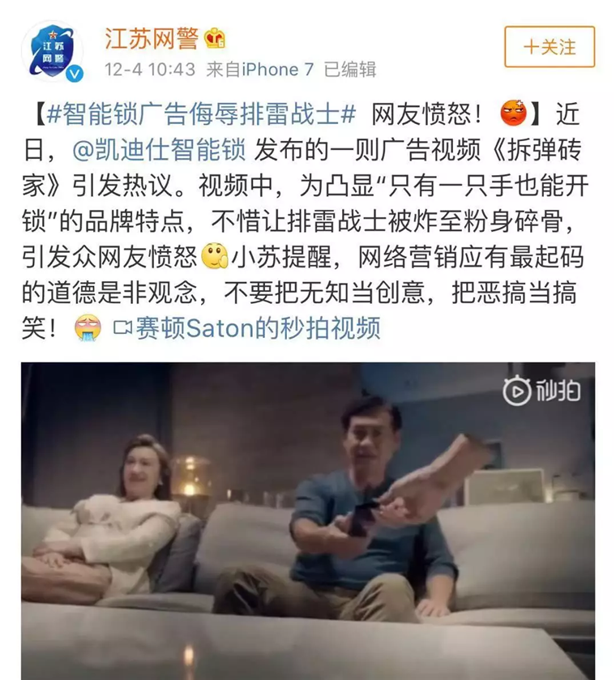Open hashtag #智能锁广告侮辱排雷战士#
616x680 pixels.
coord(201,114)
